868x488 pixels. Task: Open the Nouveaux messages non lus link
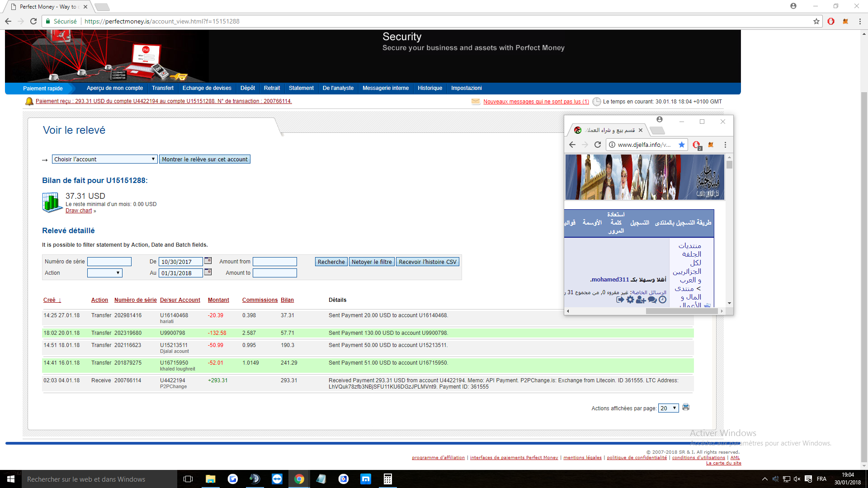pyautogui.click(x=536, y=102)
